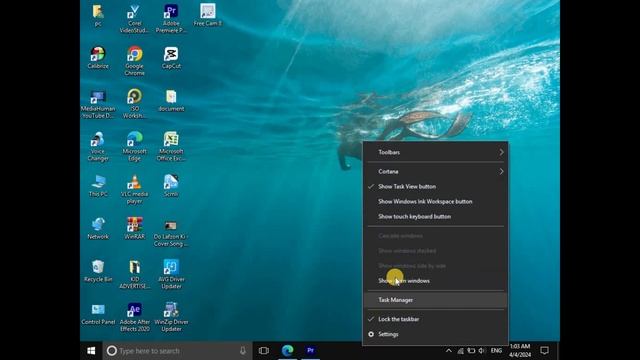Open Corel VideoStudio desktop shortcut
640x360 pixels.
pyautogui.click(x=134, y=19)
